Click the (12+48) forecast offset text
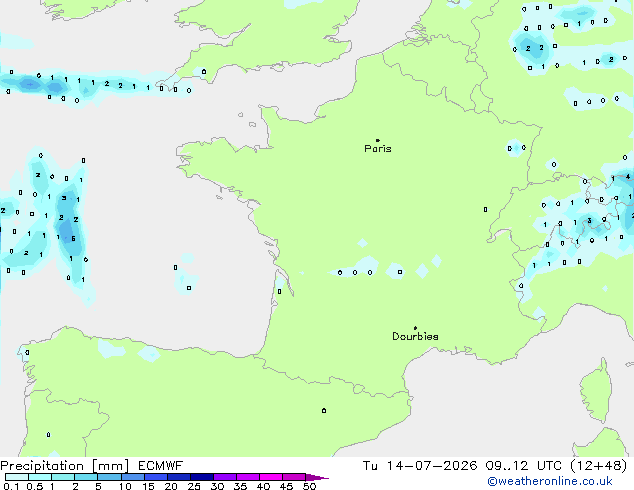 point(598,466)
